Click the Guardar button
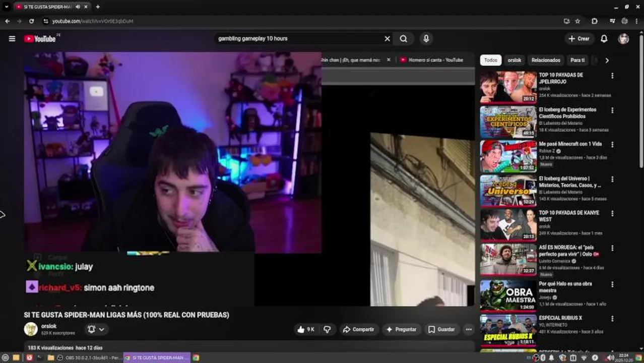The height and width of the screenshot is (363, 644). click(441, 329)
